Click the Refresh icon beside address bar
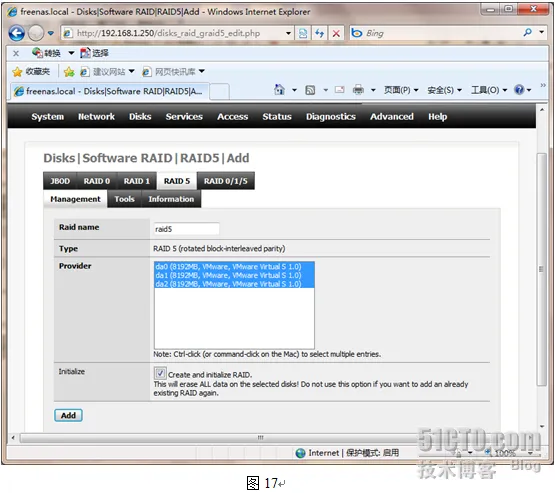 [x=320, y=33]
